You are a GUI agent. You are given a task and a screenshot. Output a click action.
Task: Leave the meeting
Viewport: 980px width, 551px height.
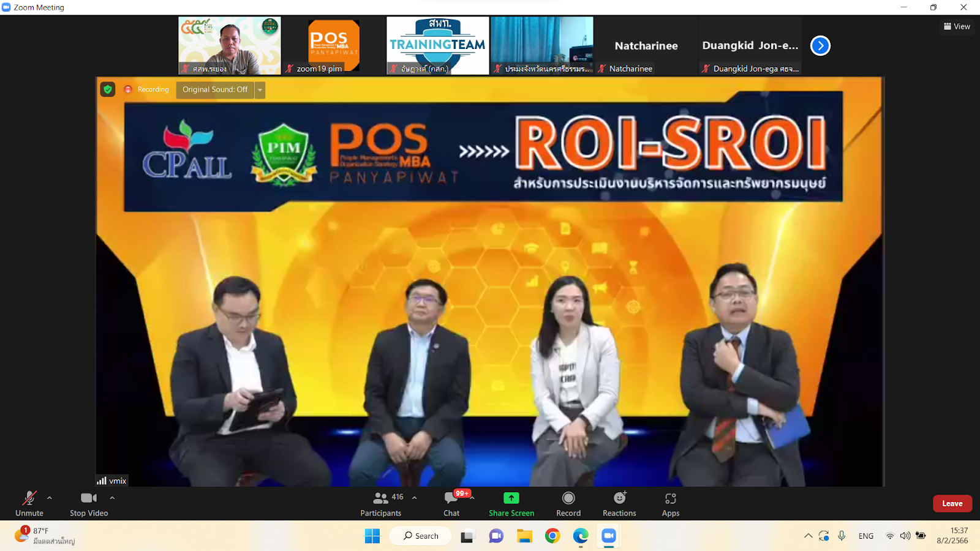952,503
